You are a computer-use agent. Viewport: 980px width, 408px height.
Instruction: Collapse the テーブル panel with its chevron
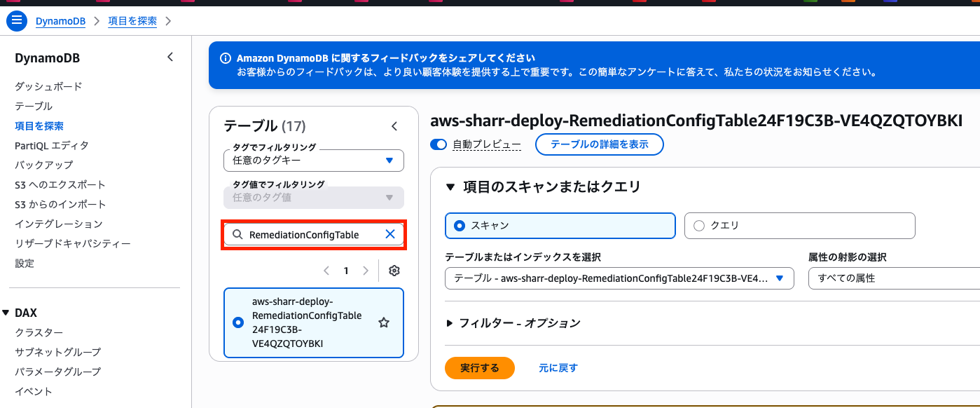394,125
